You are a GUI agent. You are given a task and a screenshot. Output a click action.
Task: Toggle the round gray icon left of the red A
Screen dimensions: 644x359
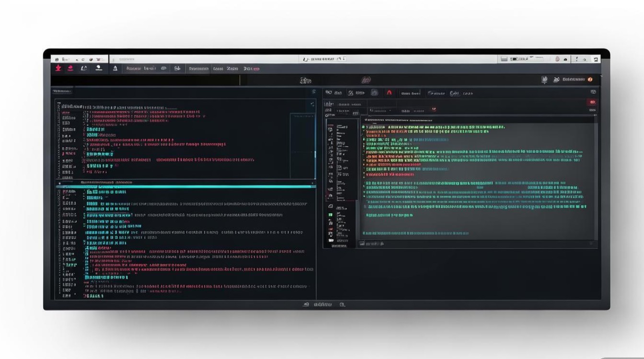point(375,93)
